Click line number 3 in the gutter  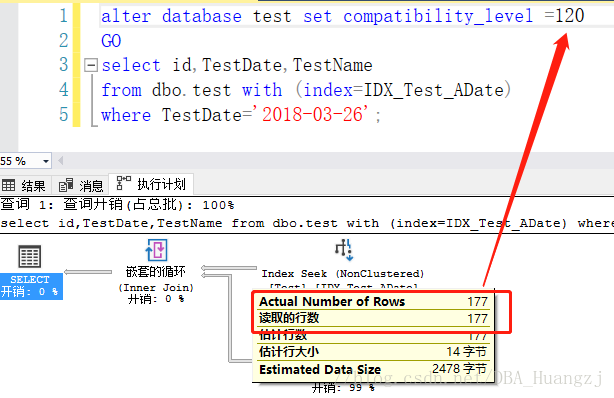(x=63, y=65)
